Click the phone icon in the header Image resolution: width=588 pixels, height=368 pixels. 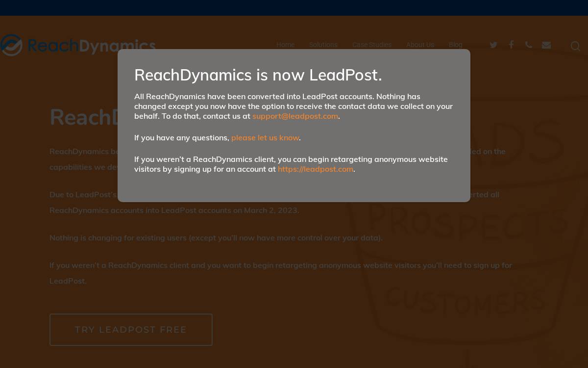tap(528, 45)
